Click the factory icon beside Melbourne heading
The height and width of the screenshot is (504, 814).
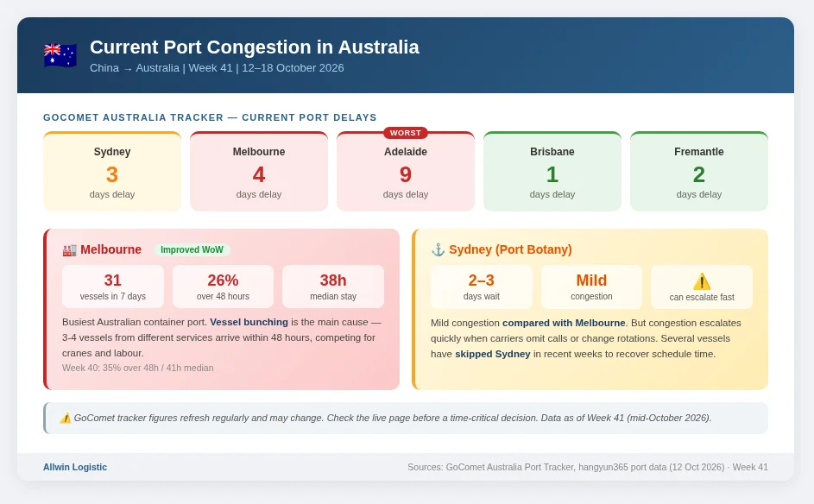[70, 250]
